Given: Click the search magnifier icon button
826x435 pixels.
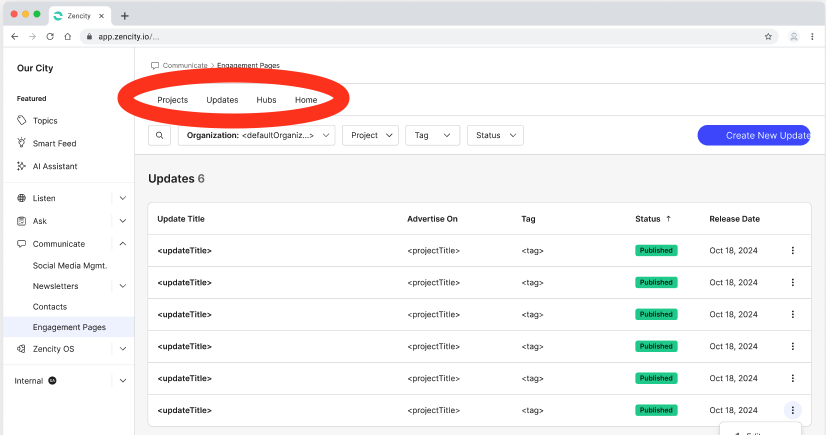Looking at the screenshot, I should click(159, 135).
